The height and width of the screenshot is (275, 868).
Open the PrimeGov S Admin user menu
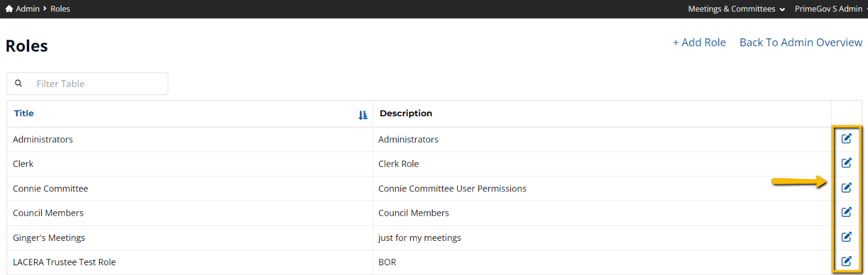[830, 9]
